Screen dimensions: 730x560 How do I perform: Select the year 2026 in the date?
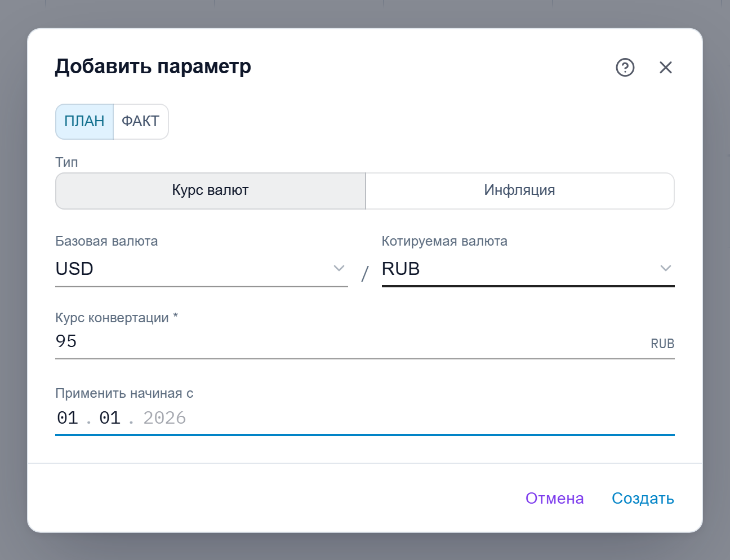tap(164, 418)
